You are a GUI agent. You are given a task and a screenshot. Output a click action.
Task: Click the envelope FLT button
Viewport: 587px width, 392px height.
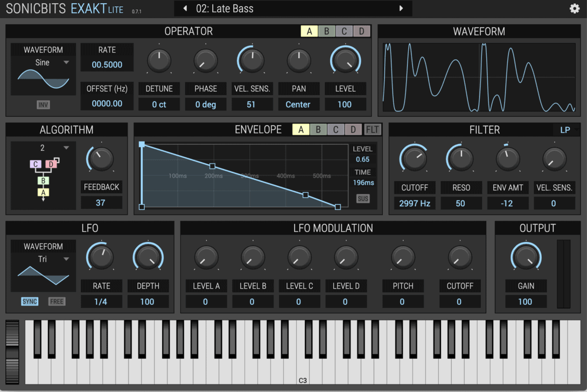point(372,129)
